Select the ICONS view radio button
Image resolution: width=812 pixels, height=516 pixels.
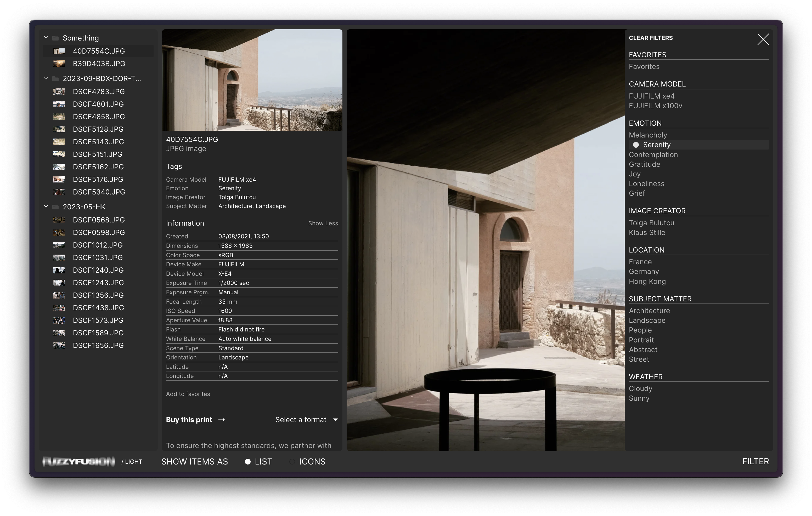[x=292, y=462]
